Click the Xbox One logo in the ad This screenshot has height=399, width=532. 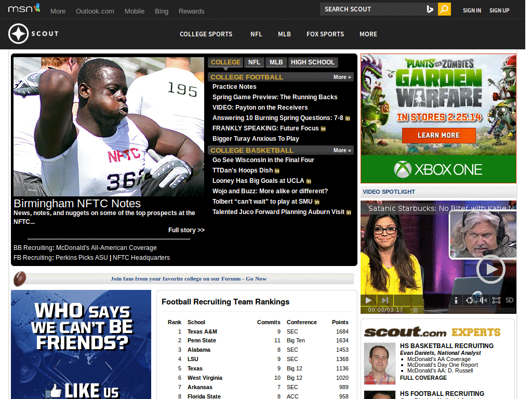pos(438,169)
